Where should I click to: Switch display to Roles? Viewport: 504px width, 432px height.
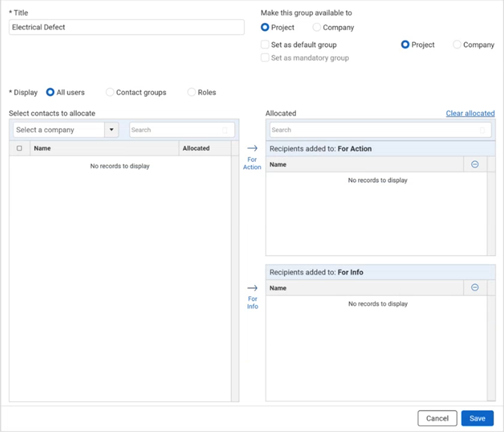[192, 92]
